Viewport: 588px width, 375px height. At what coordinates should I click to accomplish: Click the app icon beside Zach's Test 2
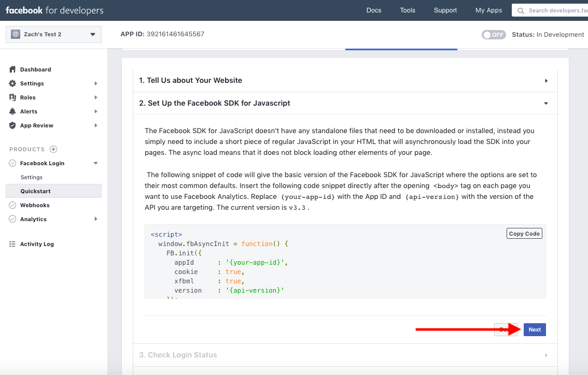click(x=16, y=34)
